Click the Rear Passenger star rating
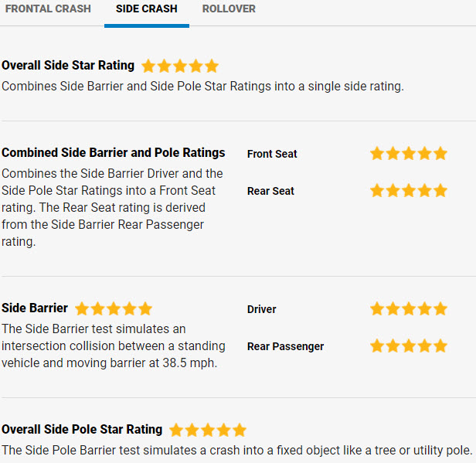 pyautogui.click(x=408, y=346)
